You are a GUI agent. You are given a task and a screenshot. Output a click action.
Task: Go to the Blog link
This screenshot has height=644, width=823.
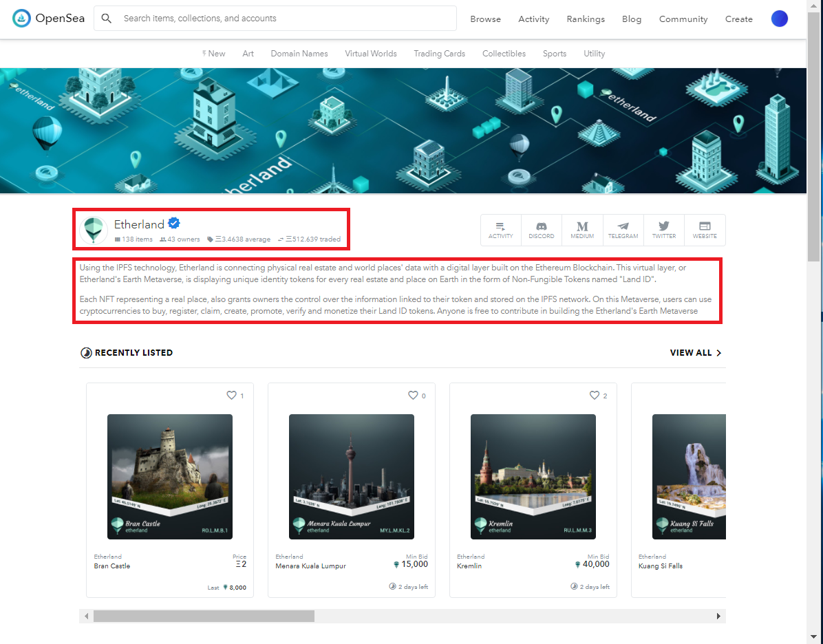point(632,19)
